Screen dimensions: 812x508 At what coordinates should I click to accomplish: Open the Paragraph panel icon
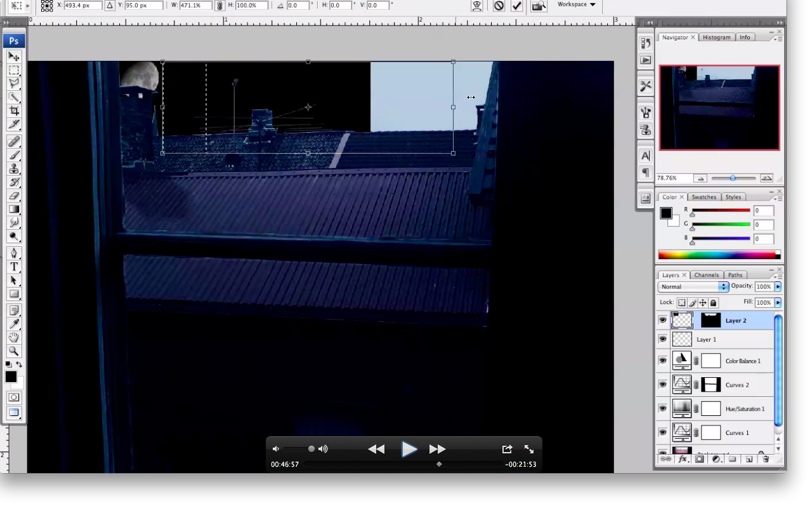point(646,173)
